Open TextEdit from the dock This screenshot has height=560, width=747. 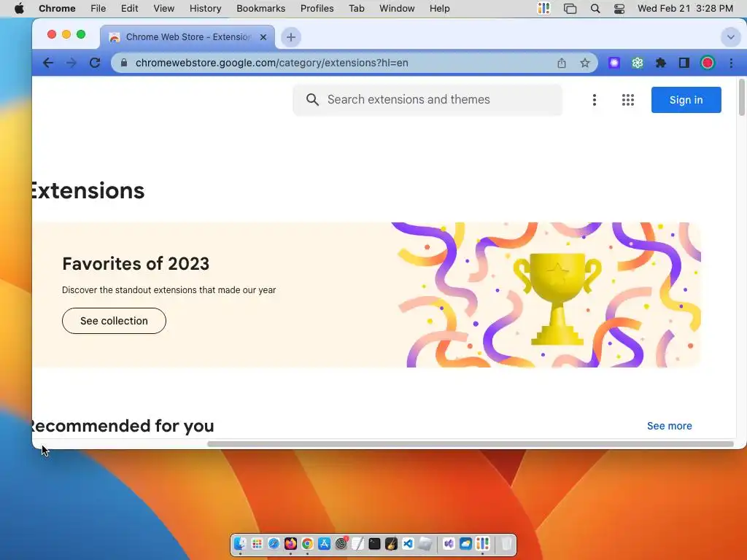(x=357, y=543)
